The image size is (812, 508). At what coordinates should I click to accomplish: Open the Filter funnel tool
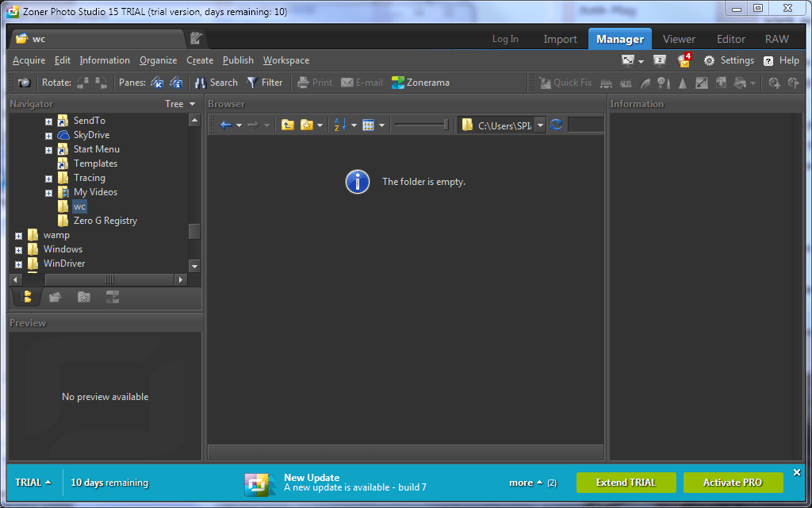[x=264, y=83]
